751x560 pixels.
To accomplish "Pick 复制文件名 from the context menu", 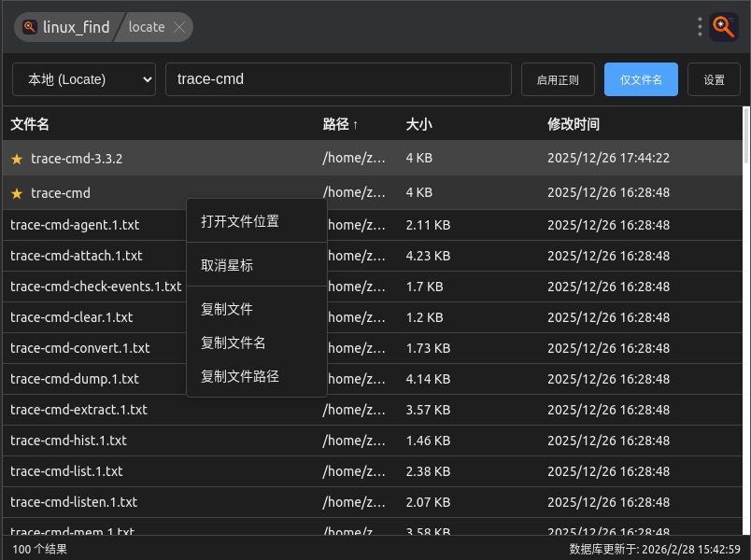I will point(234,343).
